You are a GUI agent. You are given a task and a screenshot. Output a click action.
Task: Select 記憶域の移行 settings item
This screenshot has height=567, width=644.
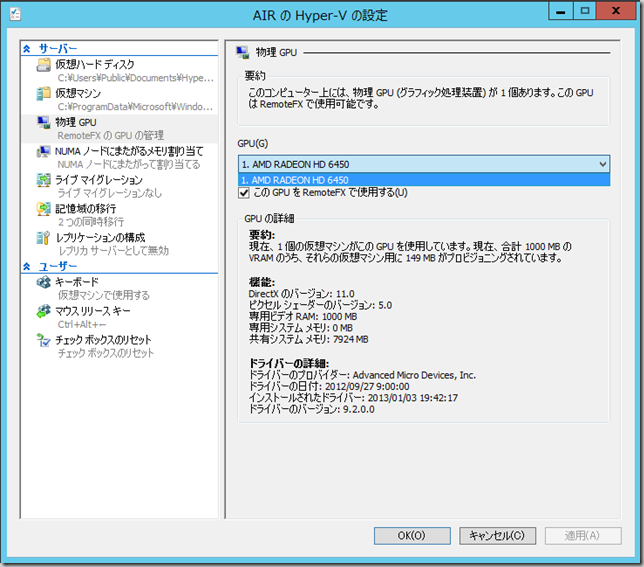[x=120, y=215]
